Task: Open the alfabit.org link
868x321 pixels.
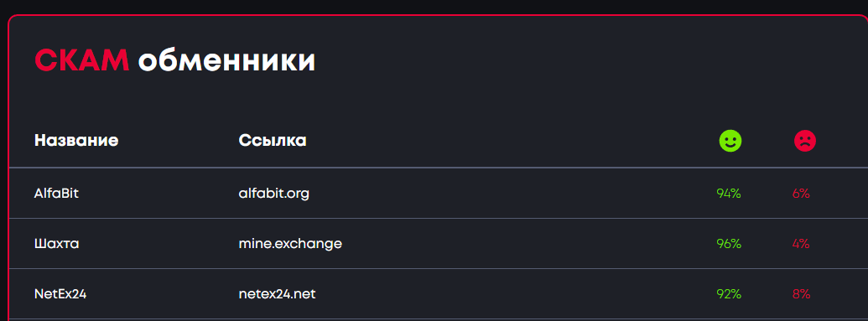Action: pos(274,194)
